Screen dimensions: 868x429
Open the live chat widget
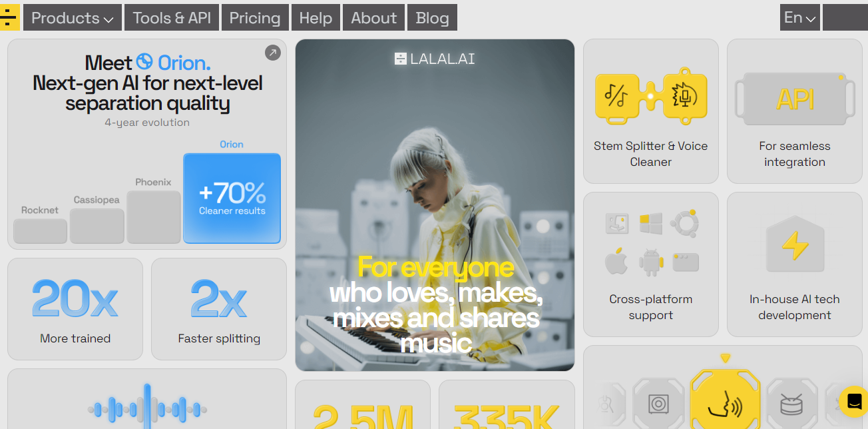coord(853,402)
